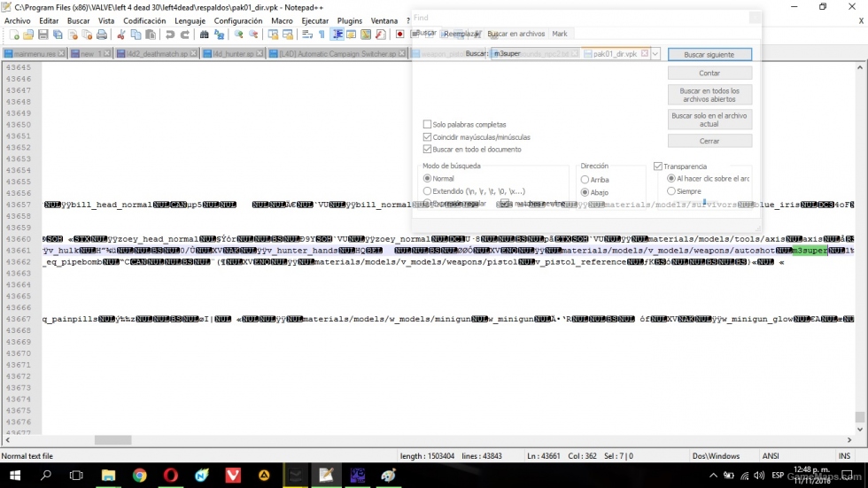The image size is (868, 488).
Task: Open Google Chrome from taskbar
Action: [140, 476]
